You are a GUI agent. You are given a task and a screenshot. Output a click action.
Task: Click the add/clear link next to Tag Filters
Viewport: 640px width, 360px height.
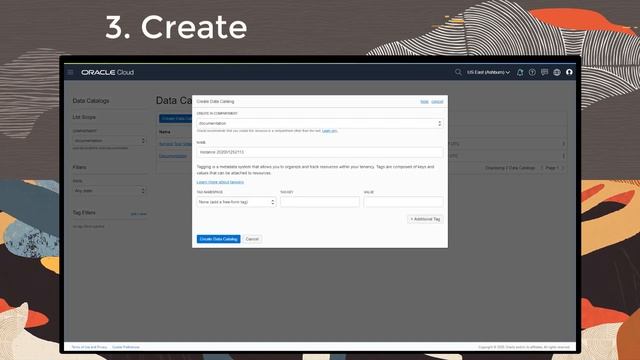(139, 214)
